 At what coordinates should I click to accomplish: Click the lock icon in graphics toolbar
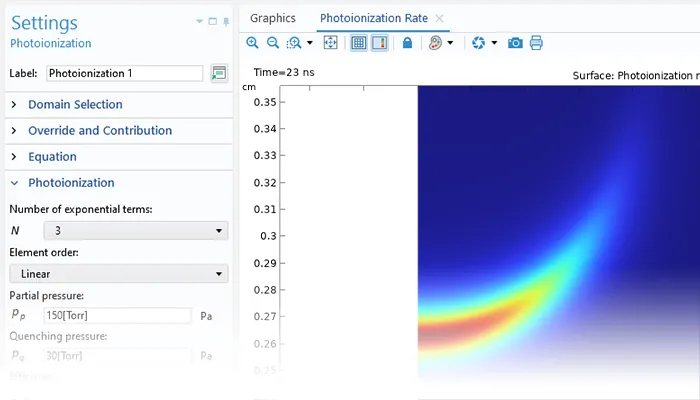[x=407, y=43]
